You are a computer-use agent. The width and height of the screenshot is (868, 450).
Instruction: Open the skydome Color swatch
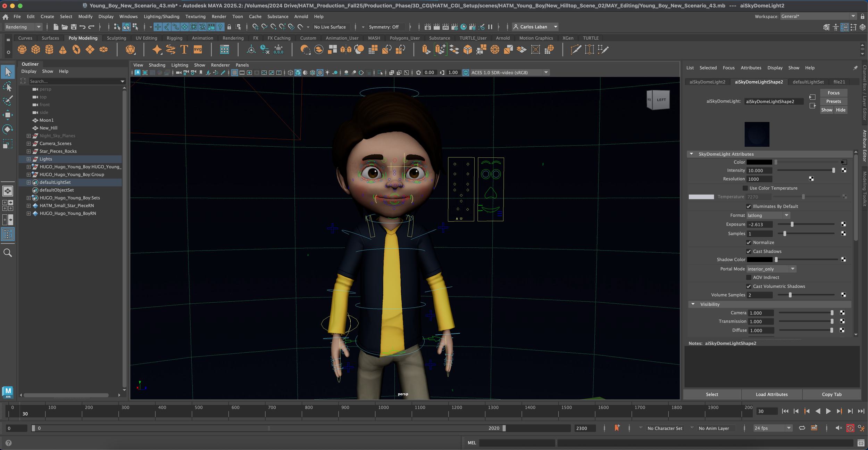click(759, 162)
